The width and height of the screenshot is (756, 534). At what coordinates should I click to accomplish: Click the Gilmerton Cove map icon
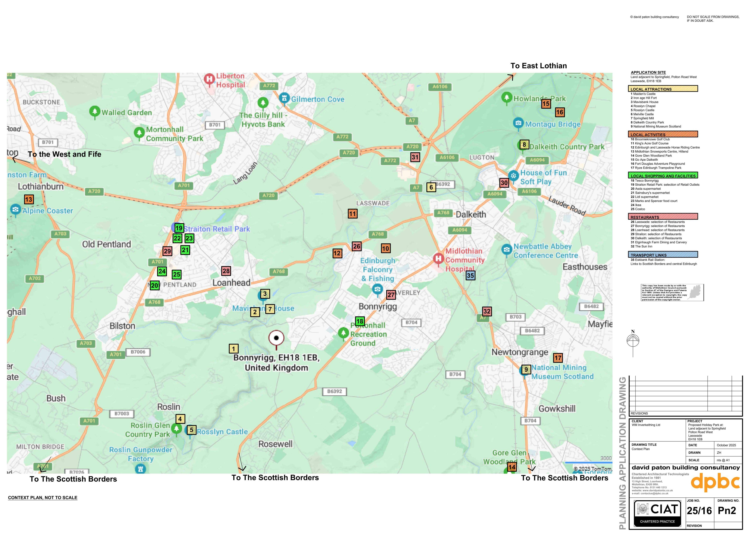284,98
